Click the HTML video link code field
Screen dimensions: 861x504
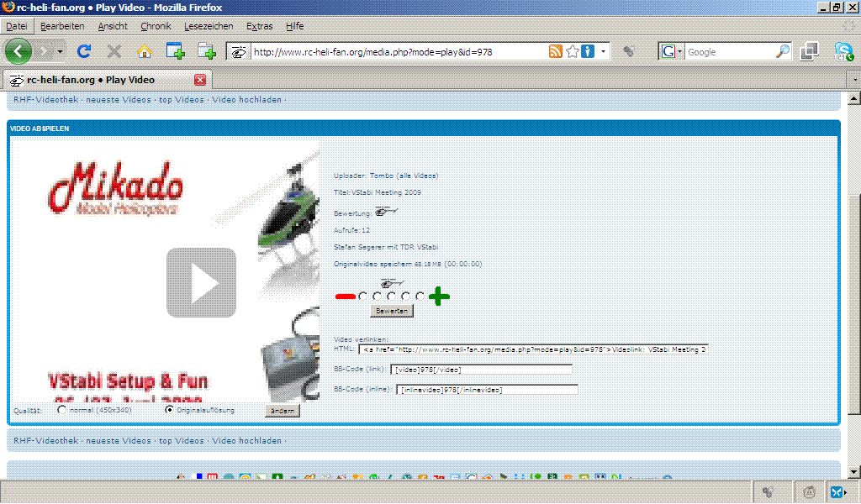coord(534,349)
